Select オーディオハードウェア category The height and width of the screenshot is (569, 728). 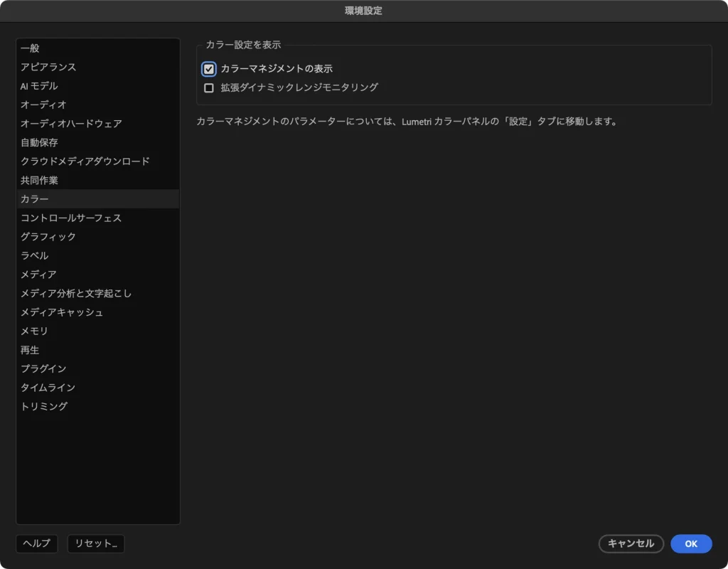coord(97,124)
